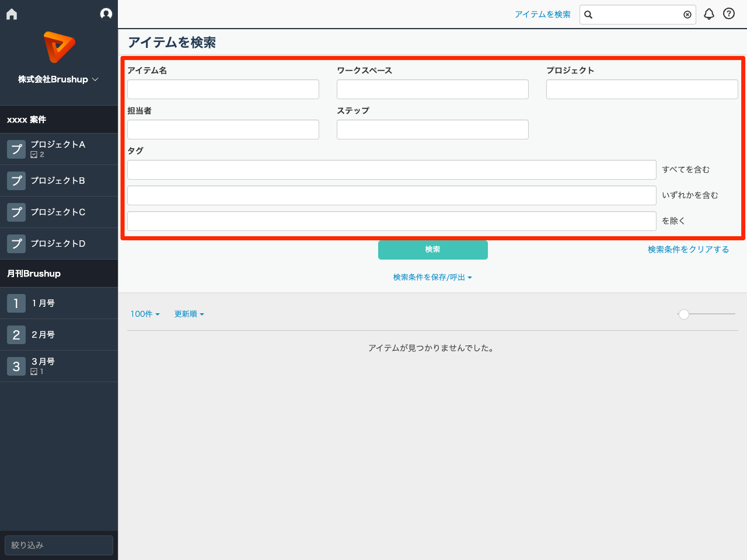Click the 検索 button
Screen dimensions: 747x560
433,250
